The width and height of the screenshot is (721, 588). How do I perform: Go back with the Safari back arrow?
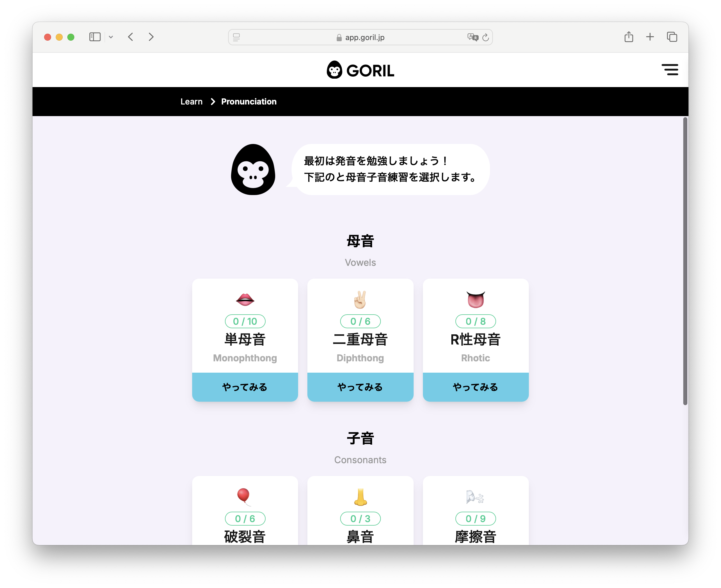(131, 37)
